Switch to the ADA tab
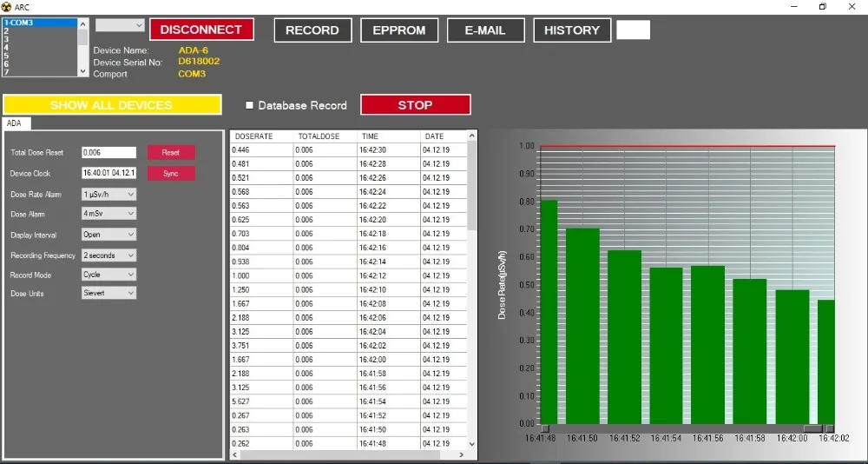The height and width of the screenshot is (464, 868). [14, 123]
